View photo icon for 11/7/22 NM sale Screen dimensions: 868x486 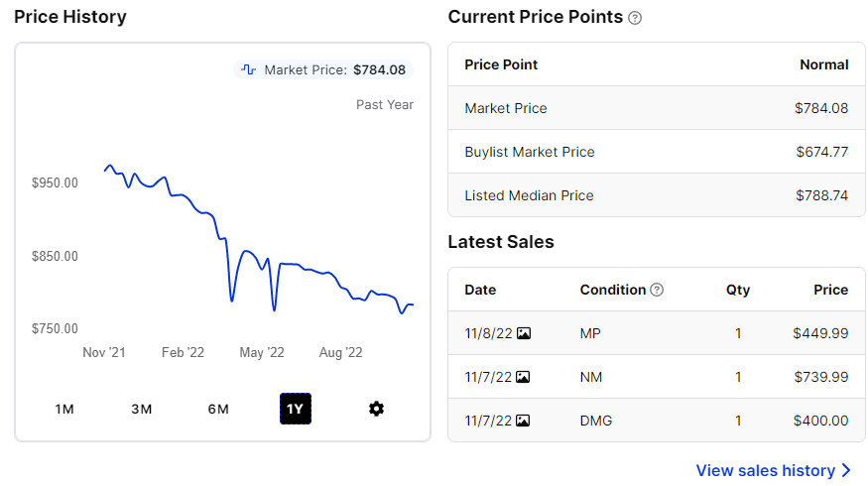coord(524,377)
